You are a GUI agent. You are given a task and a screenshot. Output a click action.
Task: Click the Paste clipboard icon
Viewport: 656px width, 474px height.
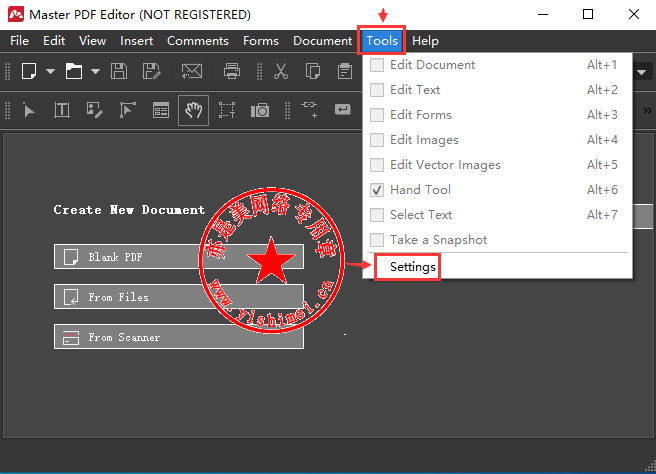(345, 71)
